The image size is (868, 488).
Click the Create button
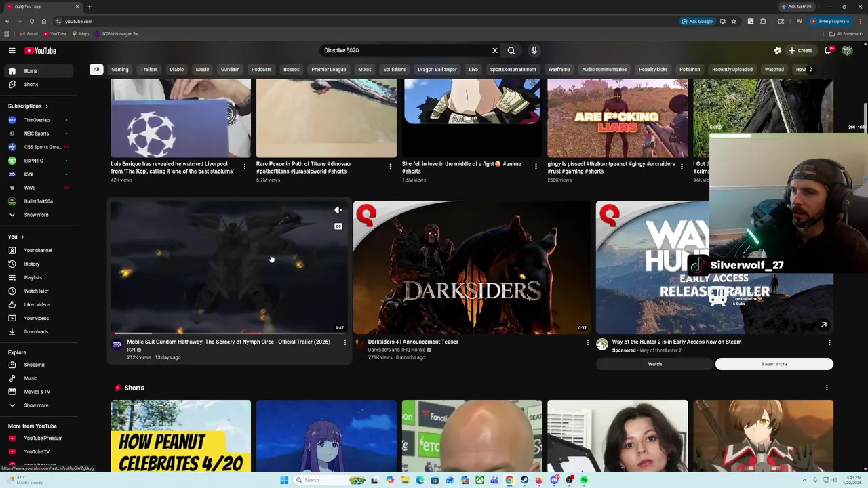800,50
